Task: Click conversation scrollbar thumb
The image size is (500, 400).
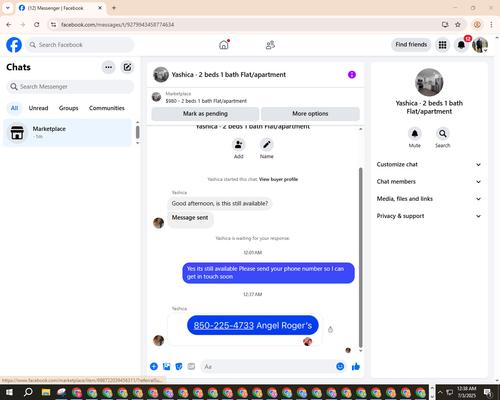Action: click(x=360, y=258)
